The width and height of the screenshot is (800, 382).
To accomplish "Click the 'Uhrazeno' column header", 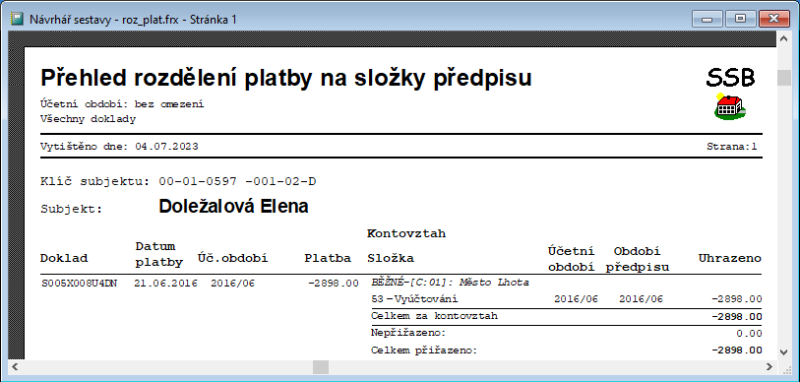I will (730, 258).
